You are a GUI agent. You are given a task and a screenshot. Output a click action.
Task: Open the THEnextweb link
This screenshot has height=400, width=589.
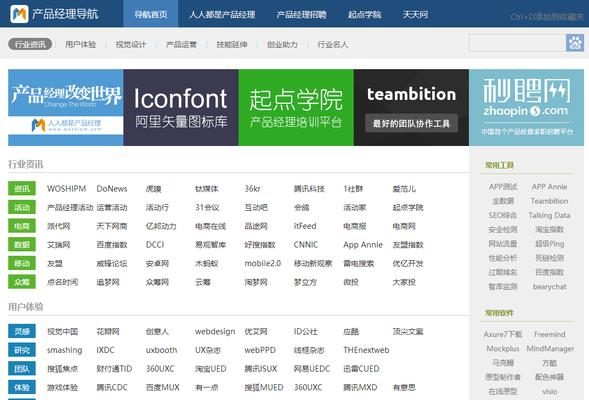(366, 350)
